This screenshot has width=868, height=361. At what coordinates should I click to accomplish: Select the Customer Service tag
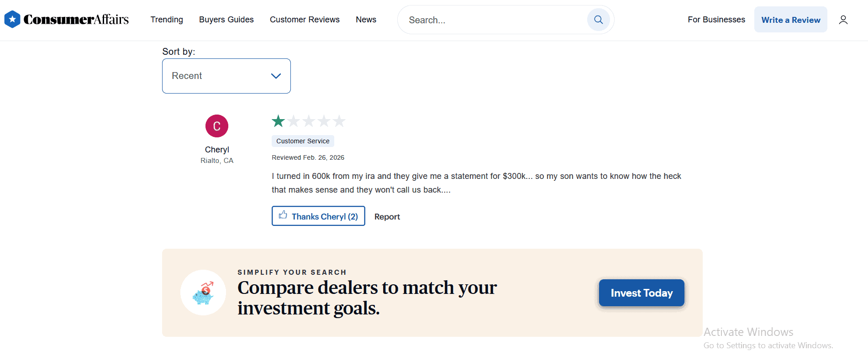point(303,141)
